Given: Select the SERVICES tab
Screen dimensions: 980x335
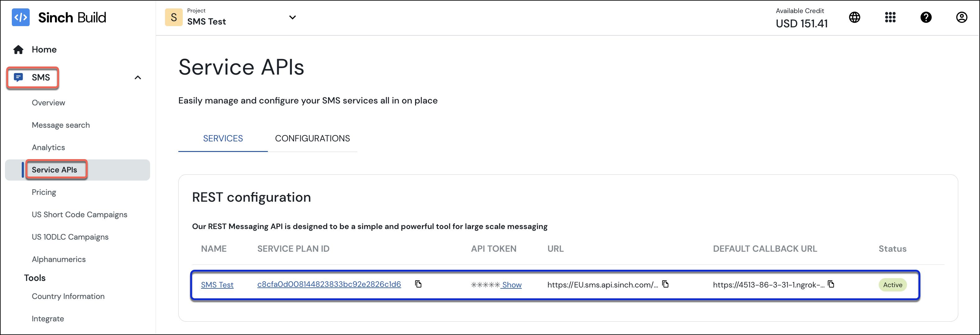Looking at the screenshot, I should point(222,138).
